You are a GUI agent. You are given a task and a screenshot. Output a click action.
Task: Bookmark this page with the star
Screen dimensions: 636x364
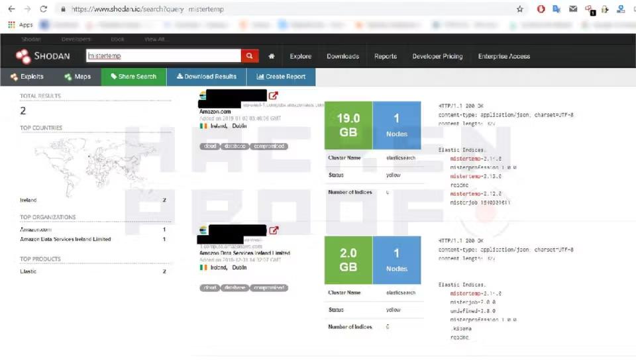(x=519, y=9)
